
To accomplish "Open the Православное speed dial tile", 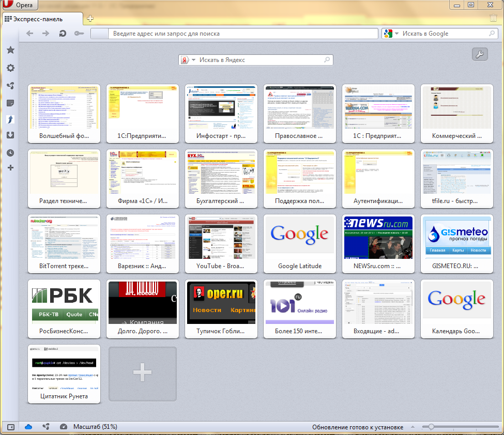I will point(300,114).
